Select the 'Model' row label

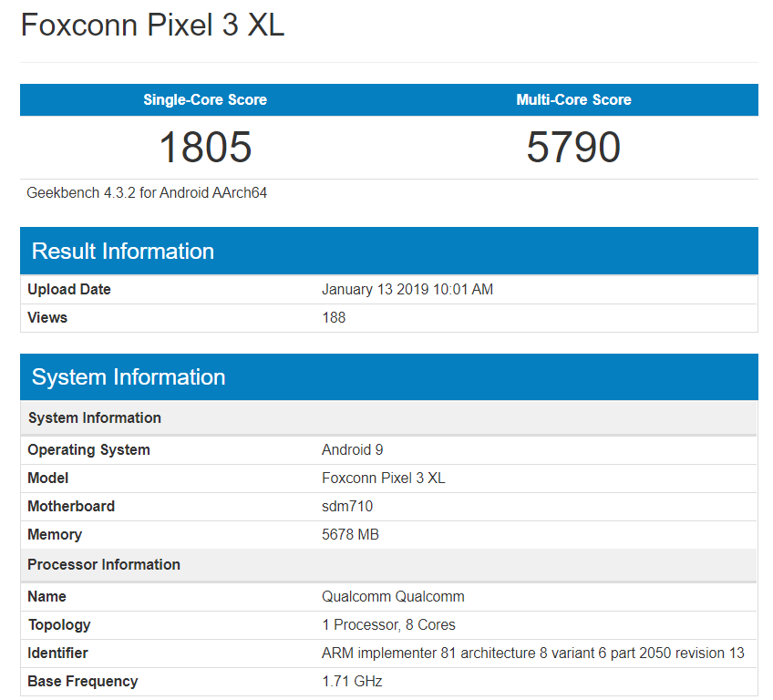47,479
